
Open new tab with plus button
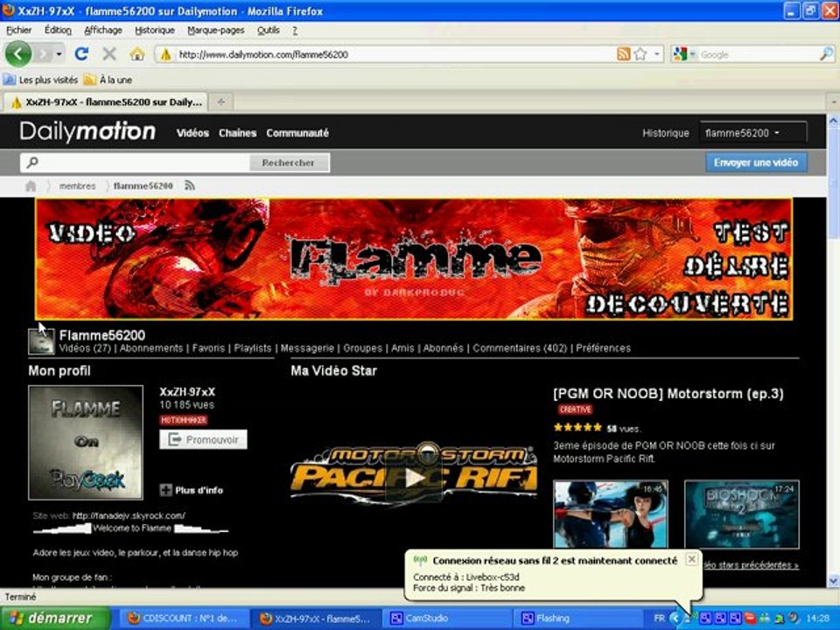pyautogui.click(x=220, y=101)
